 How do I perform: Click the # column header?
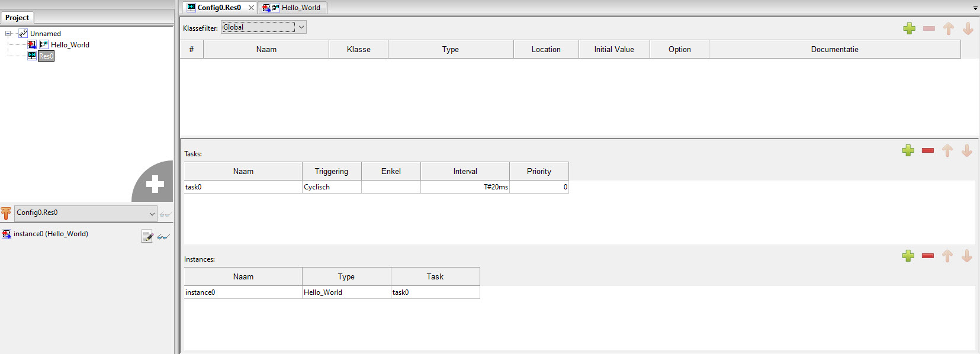coord(192,49)
